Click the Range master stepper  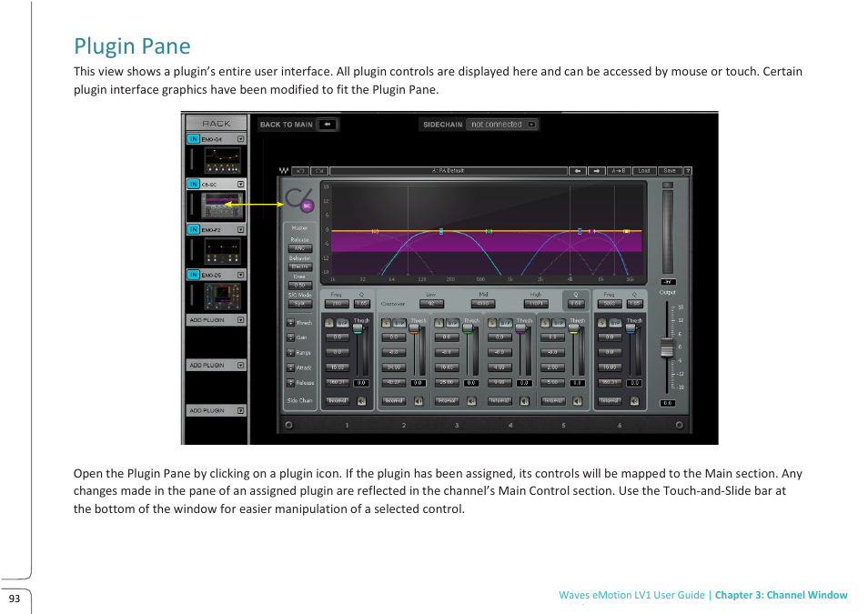pos(290,352)
